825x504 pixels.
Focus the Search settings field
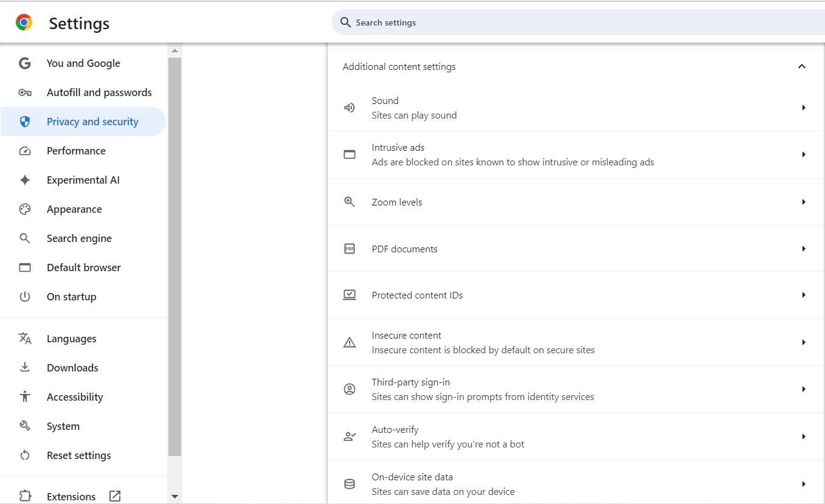pos(578,22)
